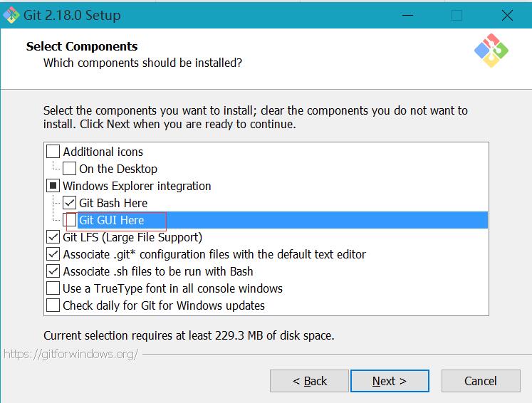The height and width of the screenshot is (403, 532).
Task: Open the gitforwindows.org link
Action: [x=71, y=354]
